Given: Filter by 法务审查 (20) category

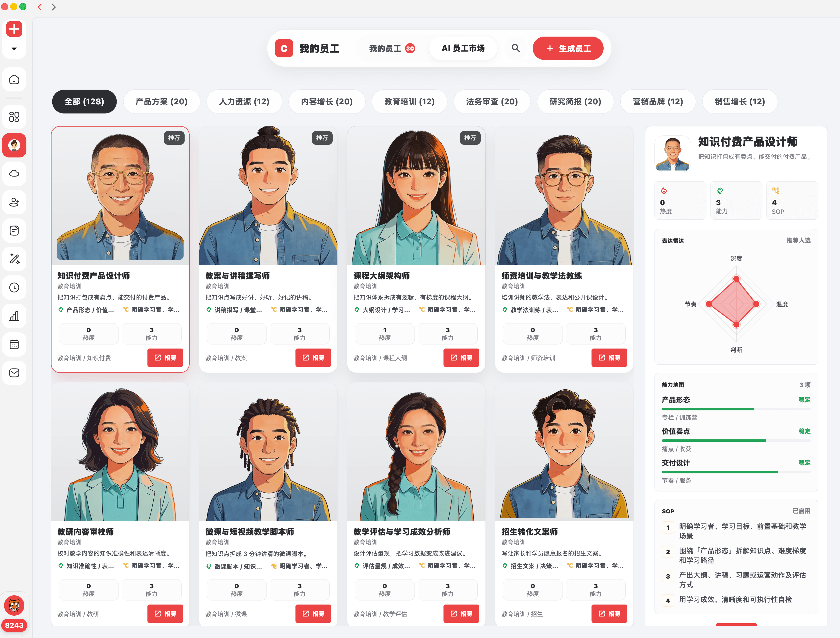Looking at the screenshot, I should [492, 101].
